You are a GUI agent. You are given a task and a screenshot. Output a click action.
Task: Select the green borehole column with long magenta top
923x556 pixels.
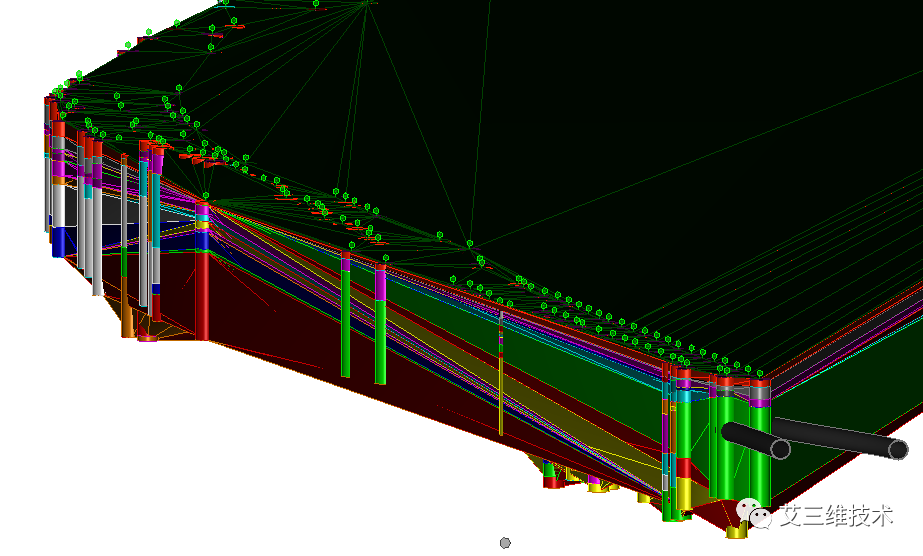point(380,325)
